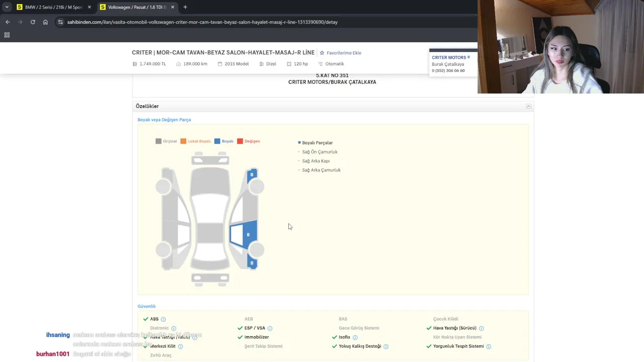Click site info icon in address bar
This screenshot has height=362, width=644.
pos(60,22)
